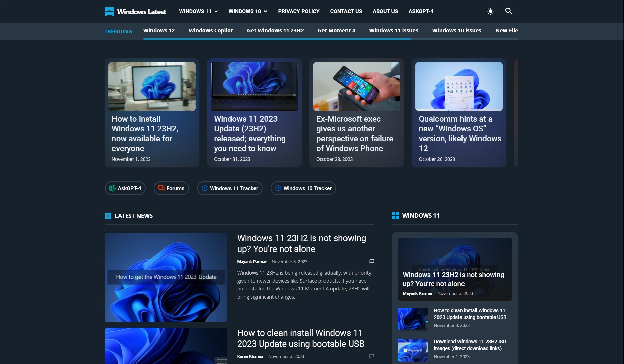Click author Mayank Parmar in Latest News
Screen dimensions: 624x364
tap(252, 262)
